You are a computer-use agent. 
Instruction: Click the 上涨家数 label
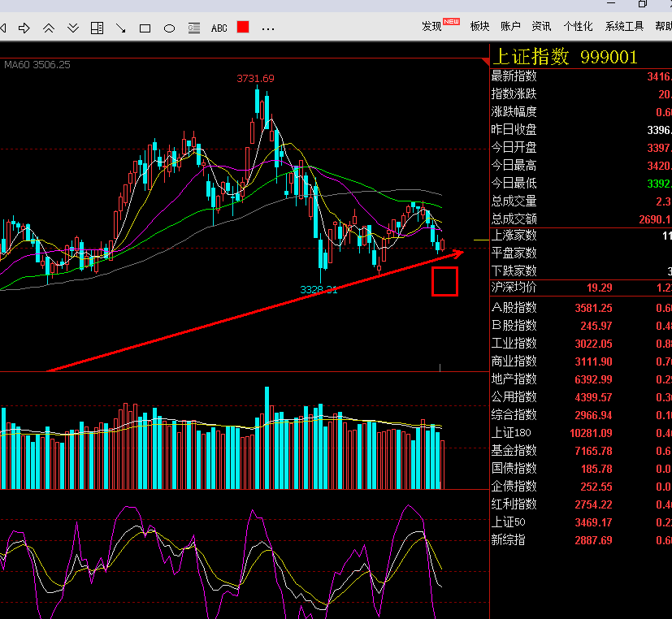514,236
